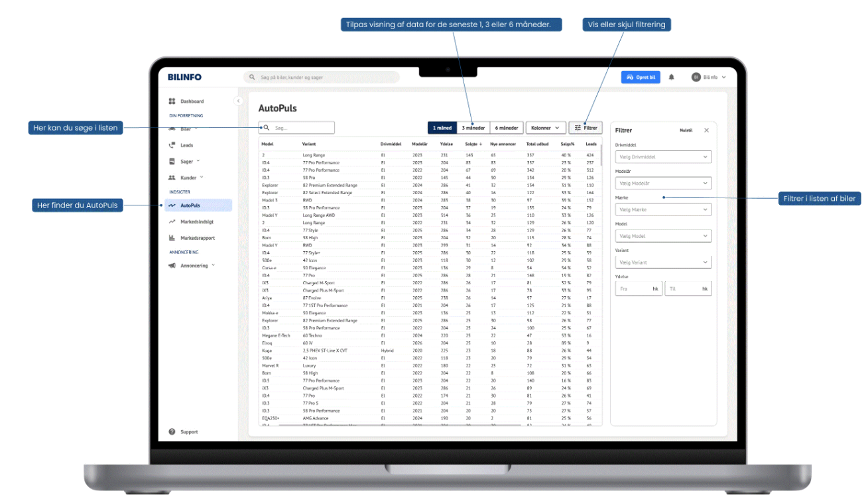868x501 pixels.
Task: Select AutoPuls in the sidebar
Action: coord(198,205)
